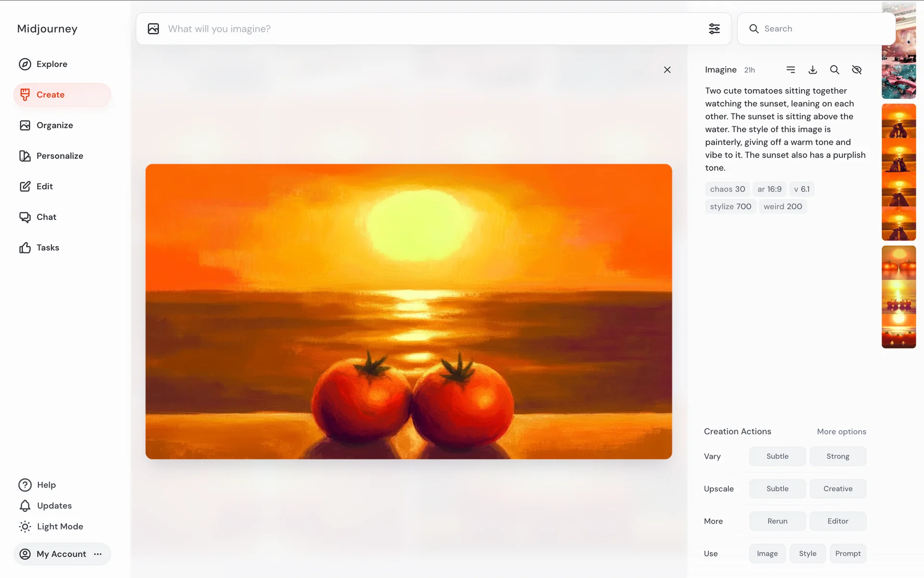Download the tomato sunset image
Image resolution: width=924 pixels, height=578 pixels.
tap(812, 70)
